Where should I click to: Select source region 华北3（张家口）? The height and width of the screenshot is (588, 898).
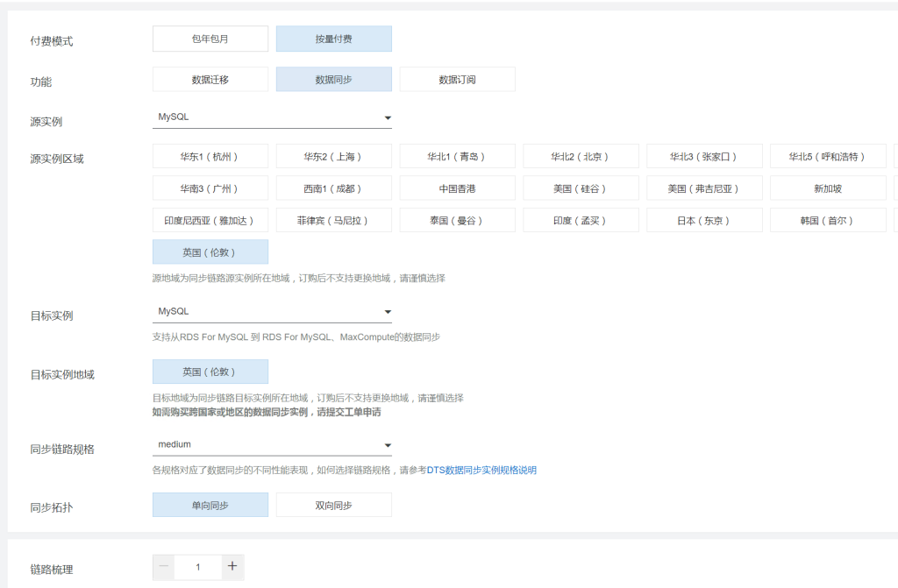(704, 156)
